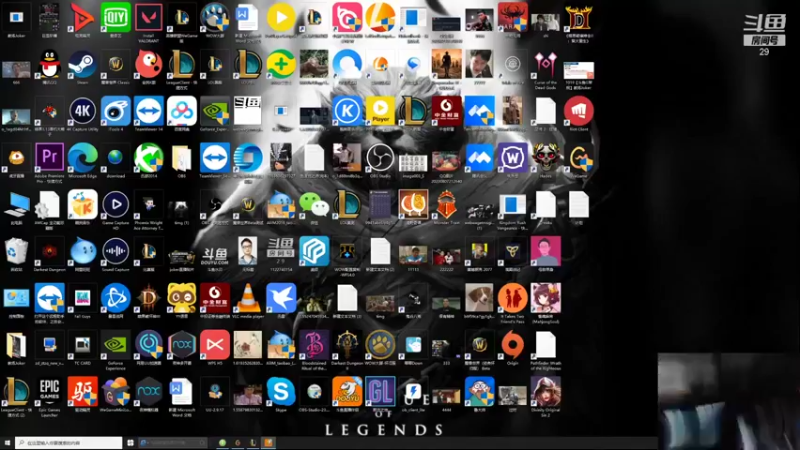
Task: Open the UU-2.9.17 installer icon
Action: point(215,392)
